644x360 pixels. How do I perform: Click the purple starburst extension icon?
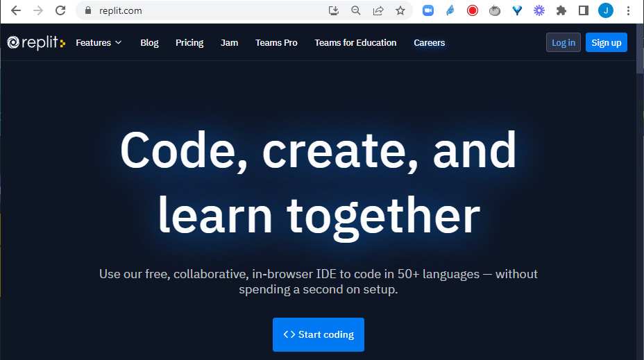[539, 10]
